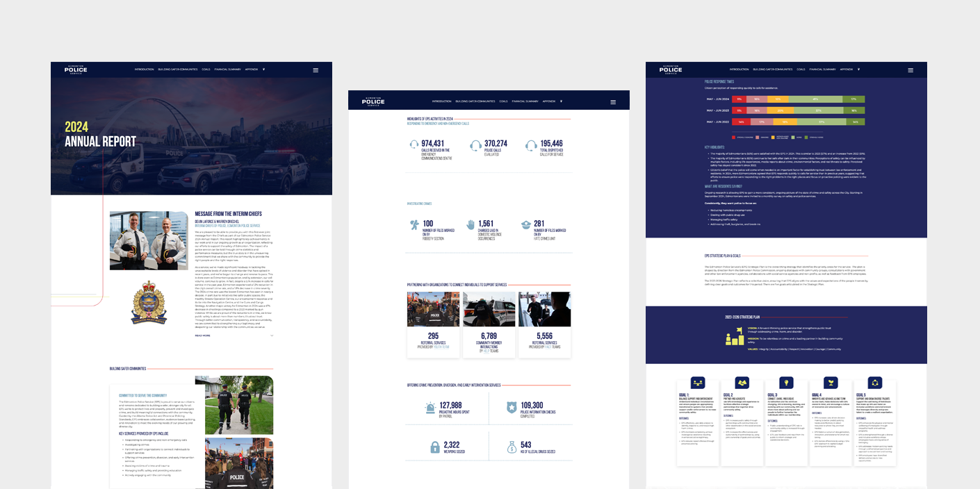Image resolution: width=980 pixels, height=489 pixels.
Task: Open Building Safer Communities in right page navigation
Action: (773, 69)
